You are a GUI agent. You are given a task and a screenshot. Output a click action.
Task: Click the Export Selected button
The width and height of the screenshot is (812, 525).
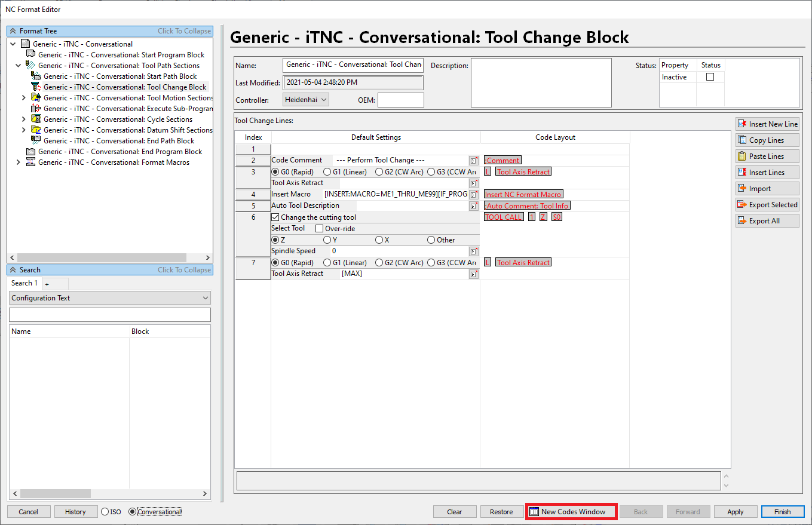(767, 204)
